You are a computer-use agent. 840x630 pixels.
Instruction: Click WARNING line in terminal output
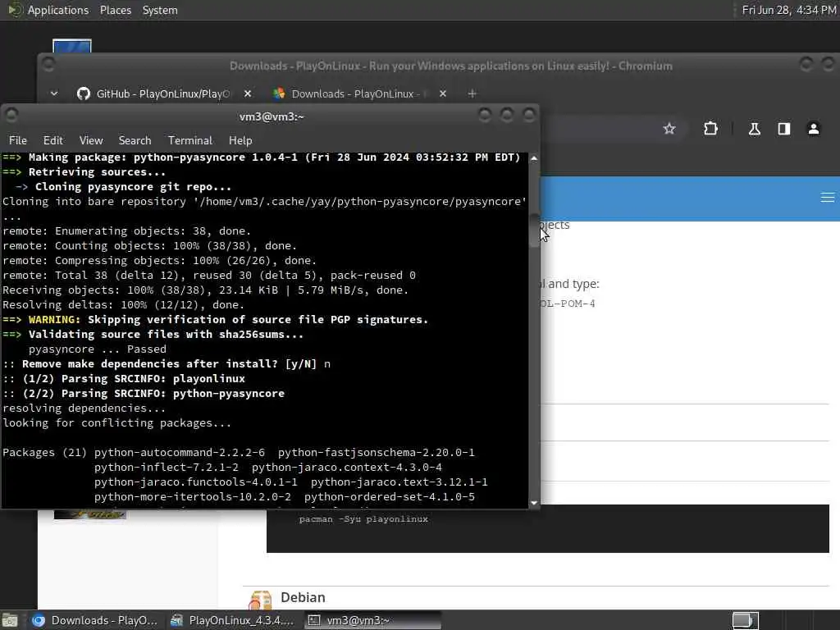point(216,319)
